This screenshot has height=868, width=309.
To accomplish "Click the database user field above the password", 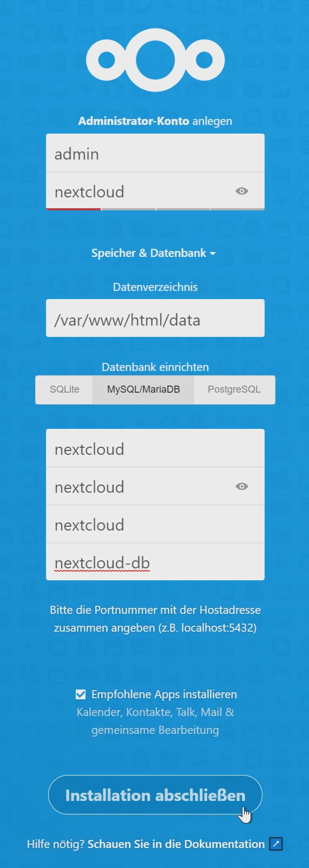I will [x=155, y=448].
